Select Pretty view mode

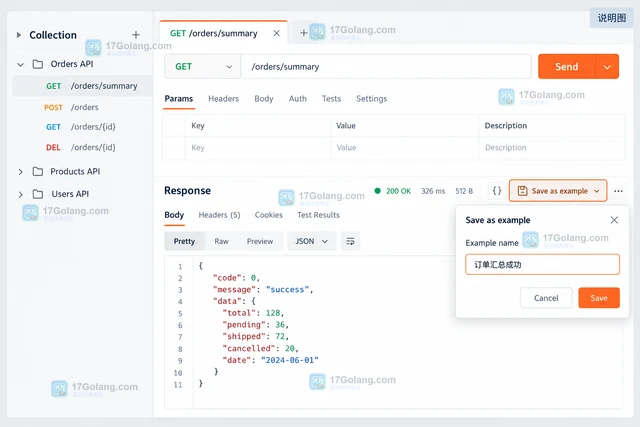coord(184,241)
